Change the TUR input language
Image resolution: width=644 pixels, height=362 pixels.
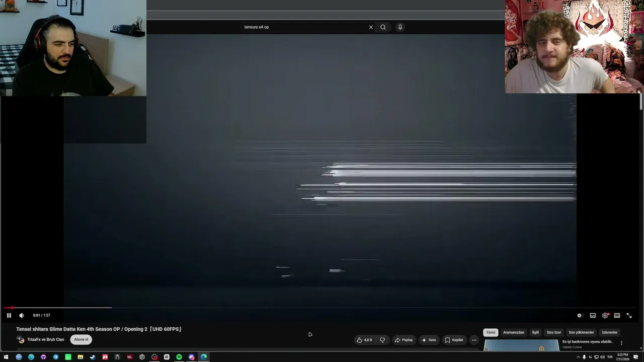pyautogui.click(x=610, y=357)
